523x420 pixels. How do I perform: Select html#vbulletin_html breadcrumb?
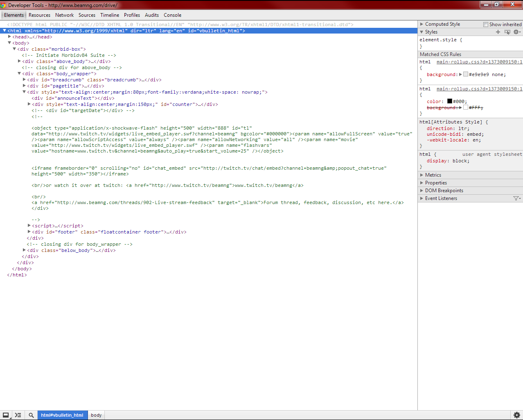pyautogui.click(x=62, y=415)
